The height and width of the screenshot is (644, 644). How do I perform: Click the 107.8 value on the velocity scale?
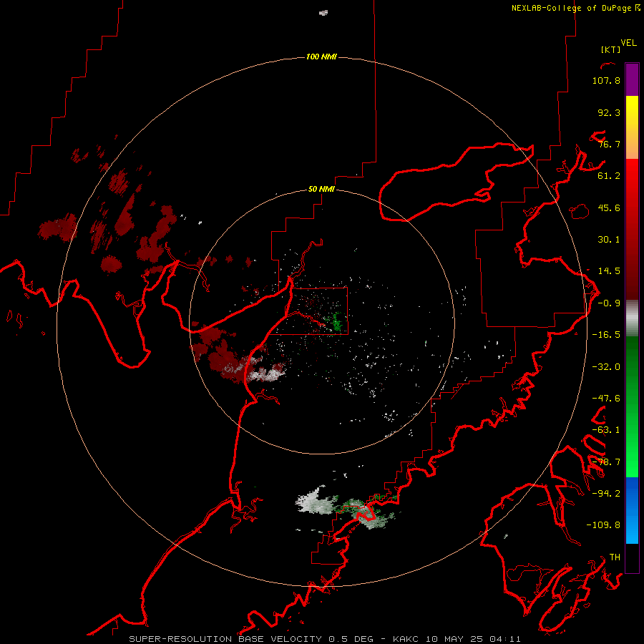click(x=606, y=80)
